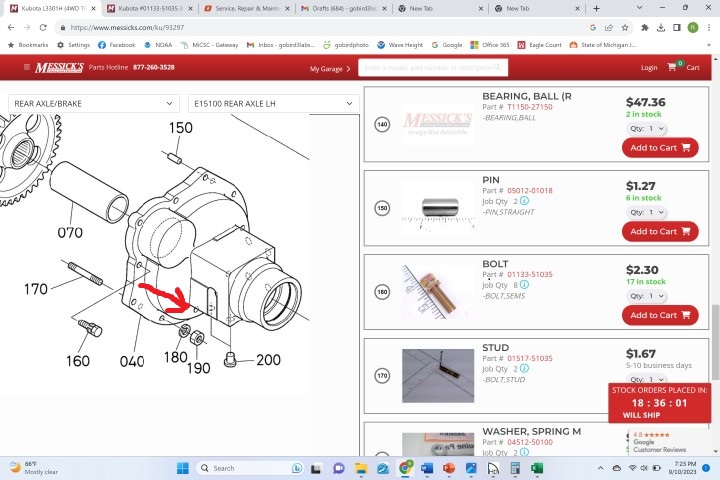
Task: Open Wave Height bookmark
Action: [400, 45]
